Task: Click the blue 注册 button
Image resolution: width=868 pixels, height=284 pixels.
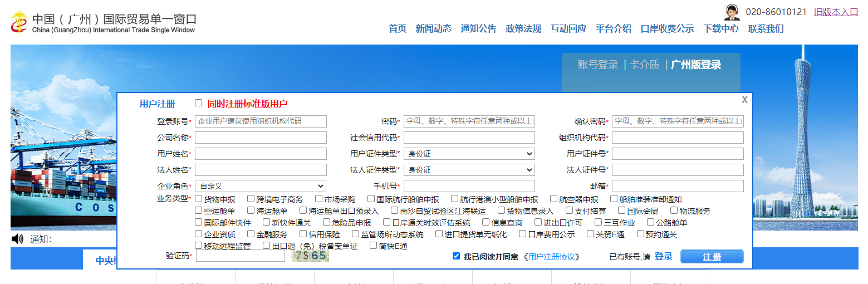Action: (712, 257)
